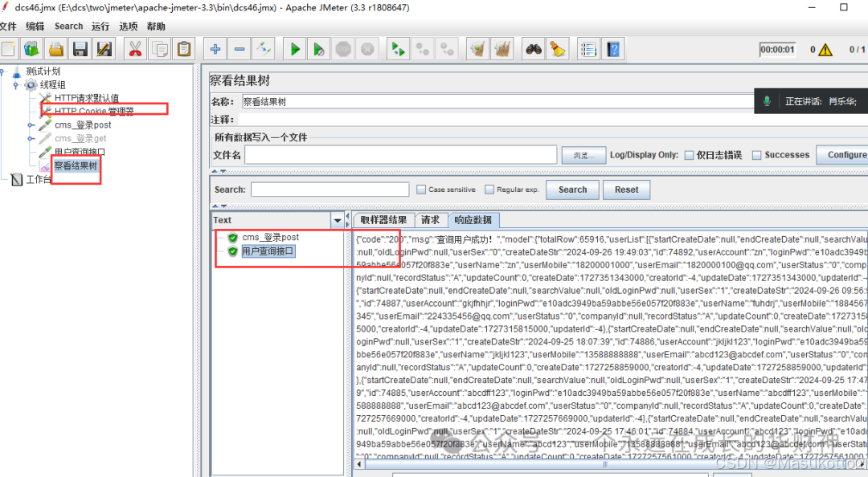868x477 pixels.
Task: Save the test plan via floppy icon
Action: pos(80,49)
